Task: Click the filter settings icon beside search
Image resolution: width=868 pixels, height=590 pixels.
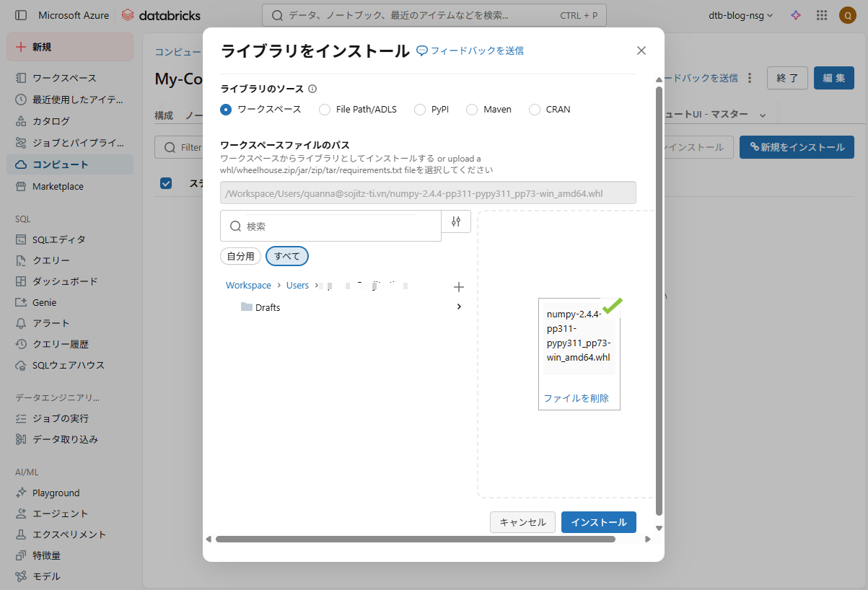Action: [x=455, y=222]
